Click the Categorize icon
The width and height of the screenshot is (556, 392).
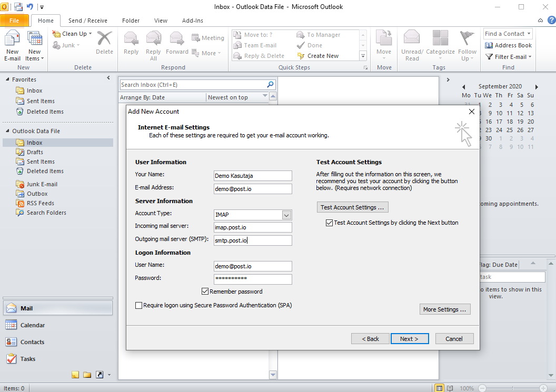pos(440,38)
